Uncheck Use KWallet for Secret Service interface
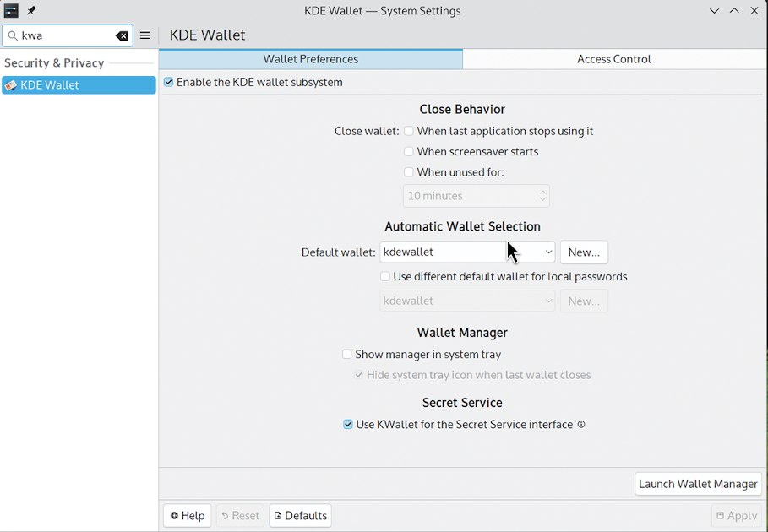The image size is (768, 532). (348, 424)
